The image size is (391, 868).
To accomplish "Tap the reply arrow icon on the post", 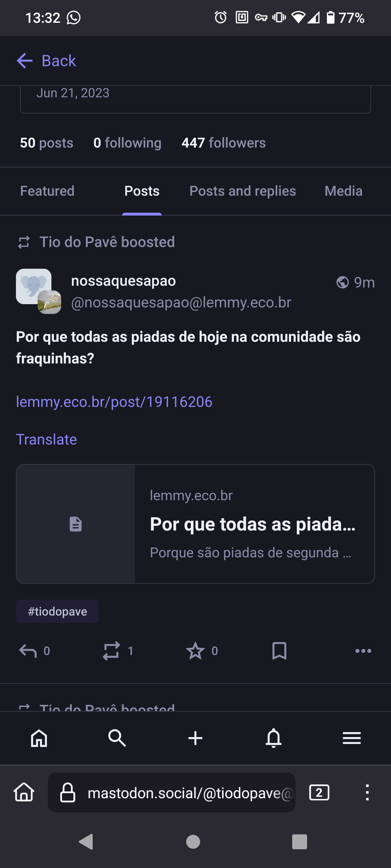I will pyautogui.click(x=28, y=651).
